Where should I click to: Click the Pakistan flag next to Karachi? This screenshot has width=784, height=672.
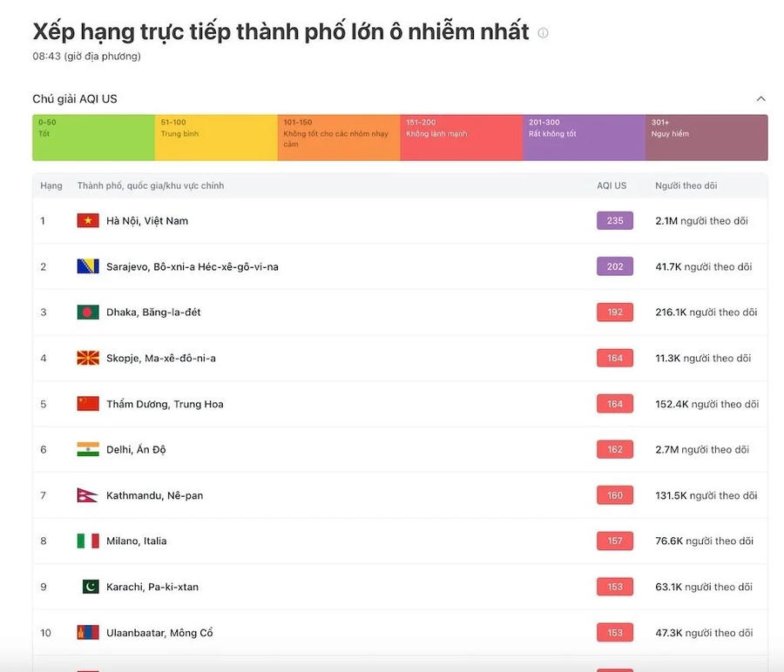(91, 587)
